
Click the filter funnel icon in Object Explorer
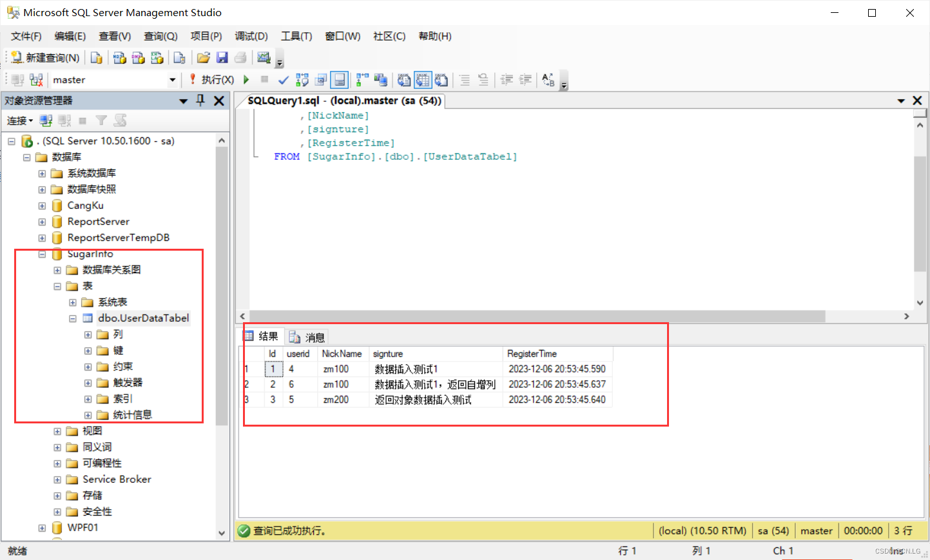(101, 121)
